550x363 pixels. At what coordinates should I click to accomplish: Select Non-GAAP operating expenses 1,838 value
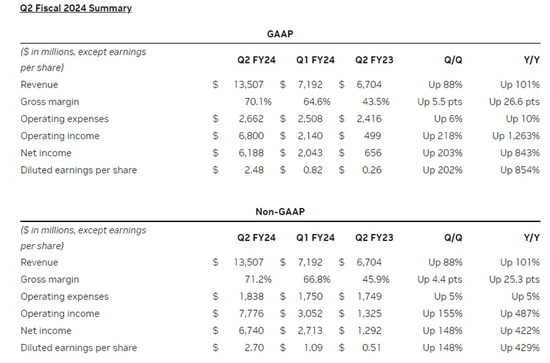(251, 297)
